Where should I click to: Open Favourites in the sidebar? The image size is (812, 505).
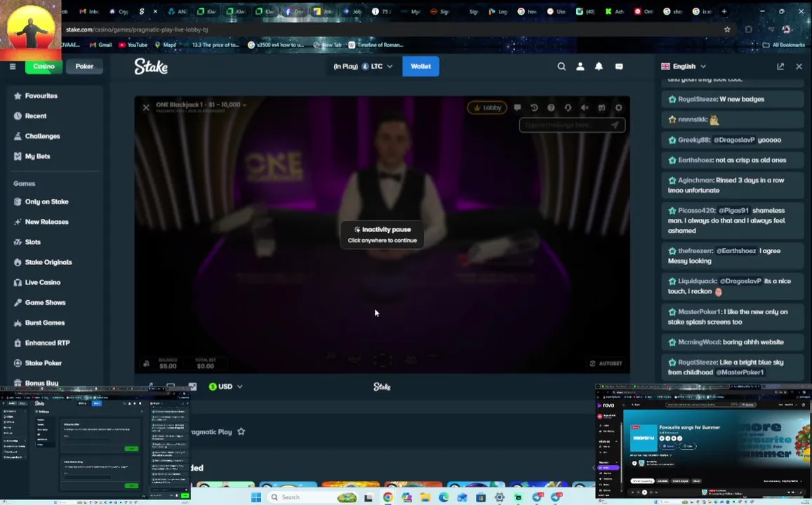tap(41, 95)
